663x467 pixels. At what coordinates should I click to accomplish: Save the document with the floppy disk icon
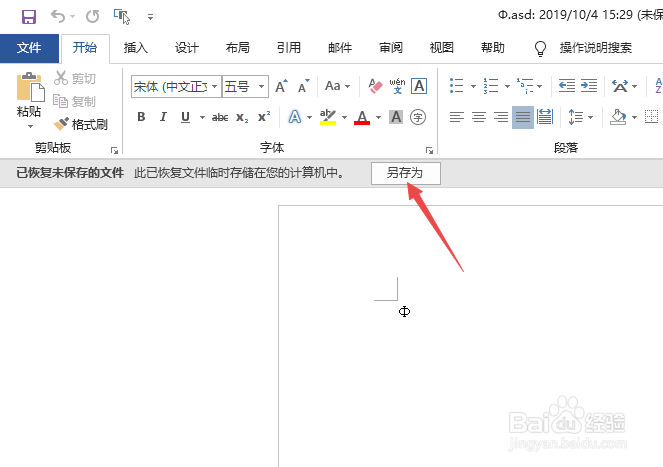29,16
